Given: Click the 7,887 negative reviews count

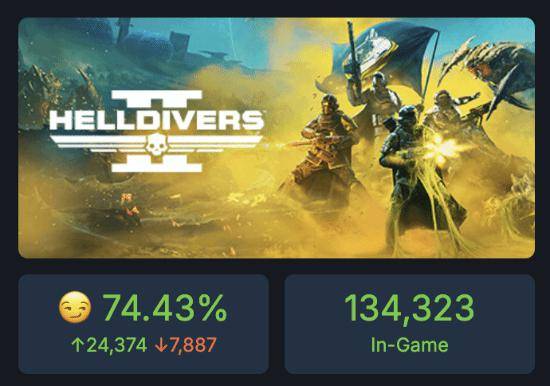Looking at the screenshot, I should click(x=193, y=345).
